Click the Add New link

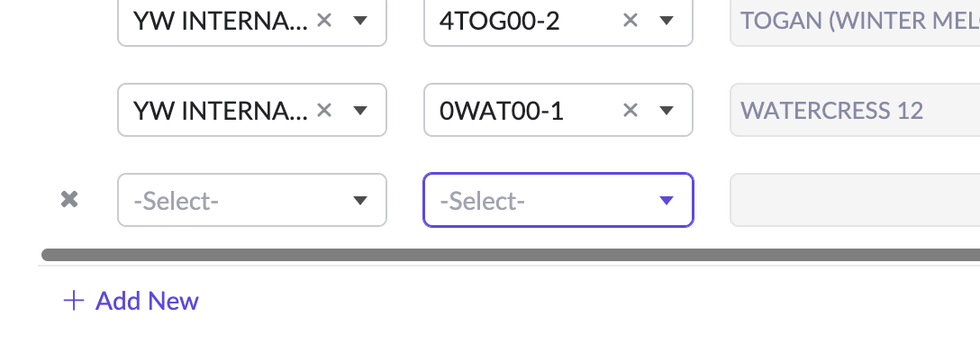[147, 301]
